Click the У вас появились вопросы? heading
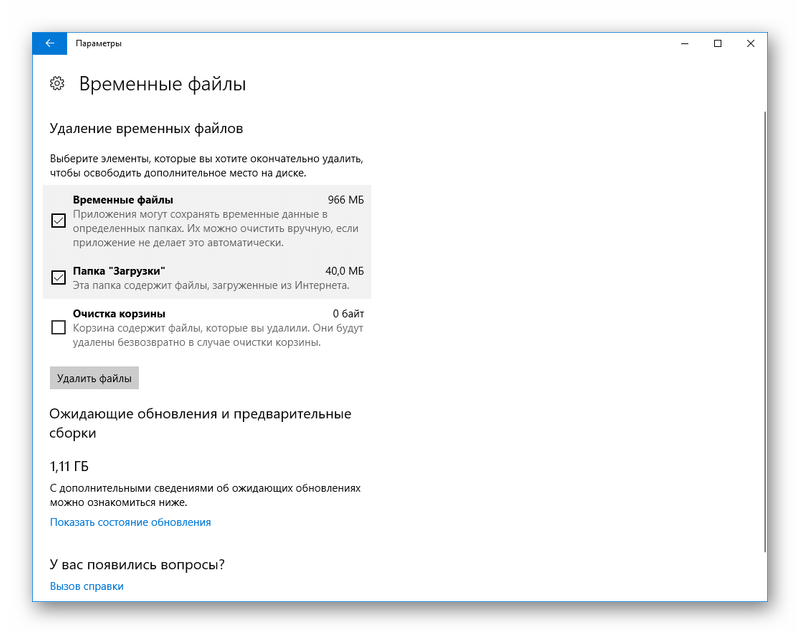Viewport: 800px width, 634px height. pos(137,565)
